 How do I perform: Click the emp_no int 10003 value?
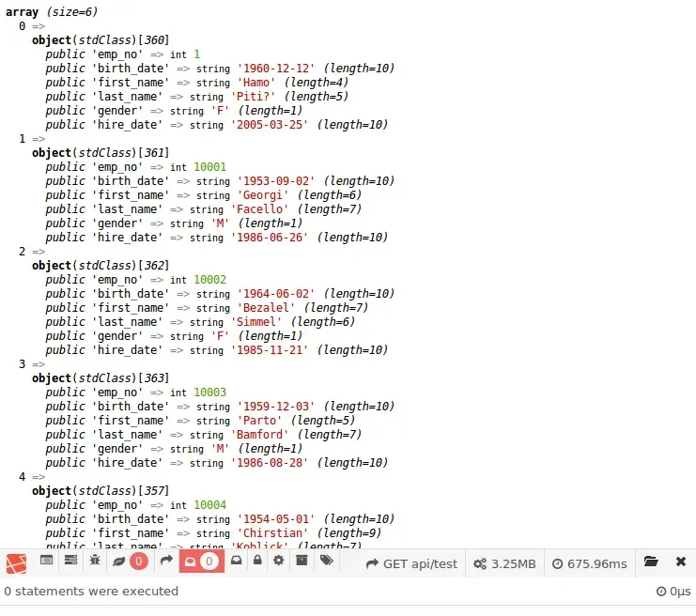pyautogui.click(x=210, y=393)
